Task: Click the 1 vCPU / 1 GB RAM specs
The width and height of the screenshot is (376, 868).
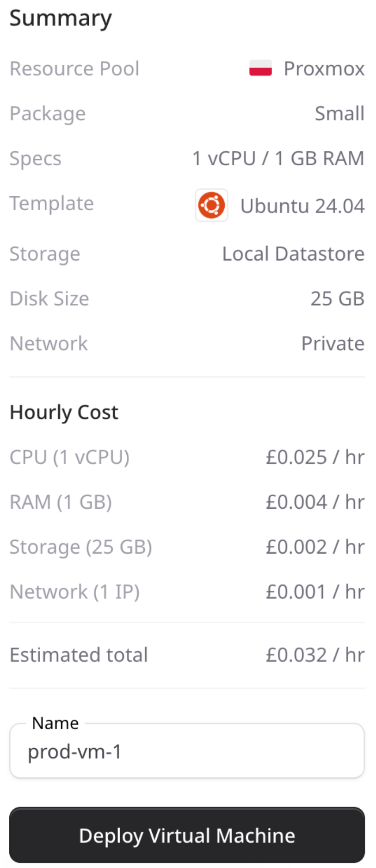Action: [278, 158]
